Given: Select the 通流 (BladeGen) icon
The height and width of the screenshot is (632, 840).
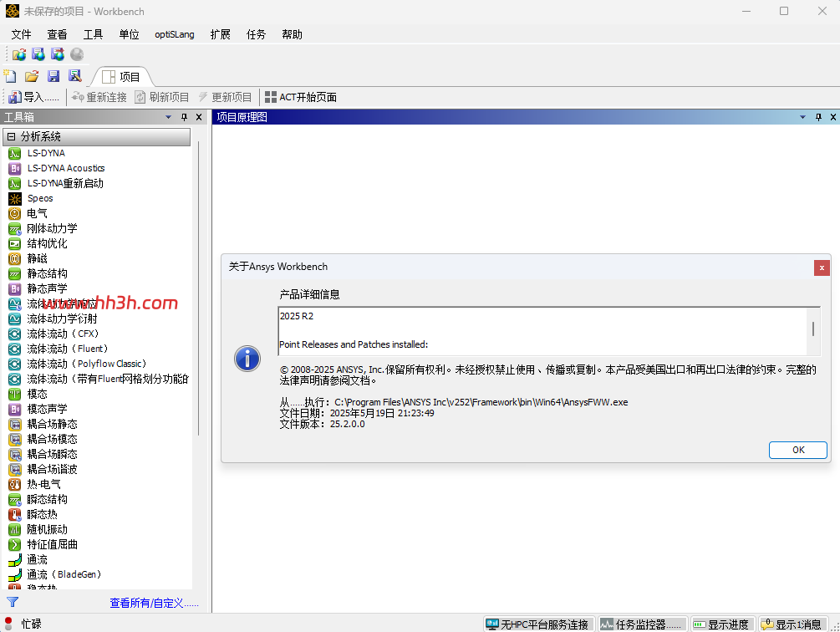Looking at the screenshot, I should point(15,574).
